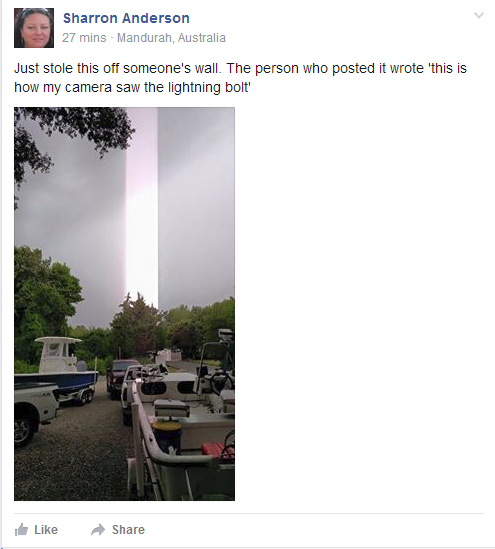Click the yellow-lidded bucket on the boat

167,436
